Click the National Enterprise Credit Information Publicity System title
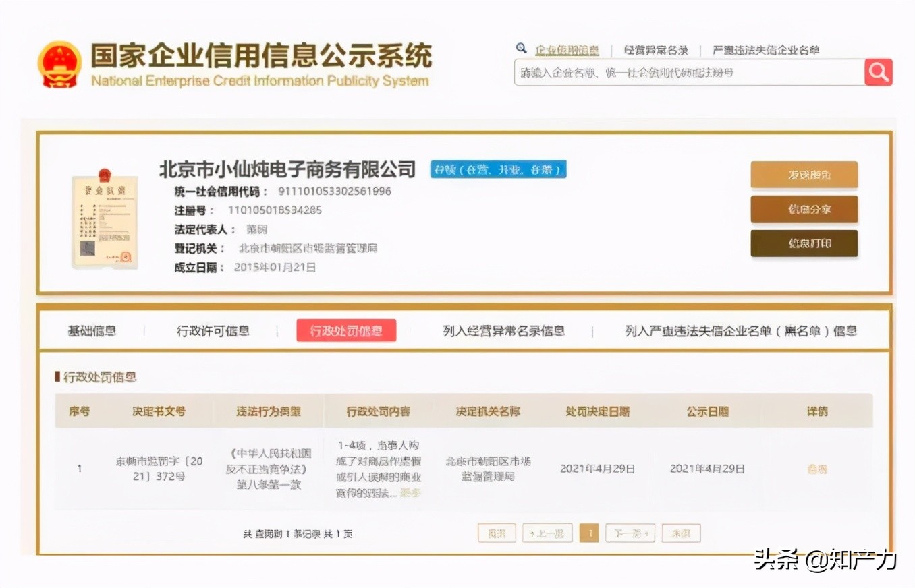915x588 pixels. pyautogui.click(x=260, y=81)
